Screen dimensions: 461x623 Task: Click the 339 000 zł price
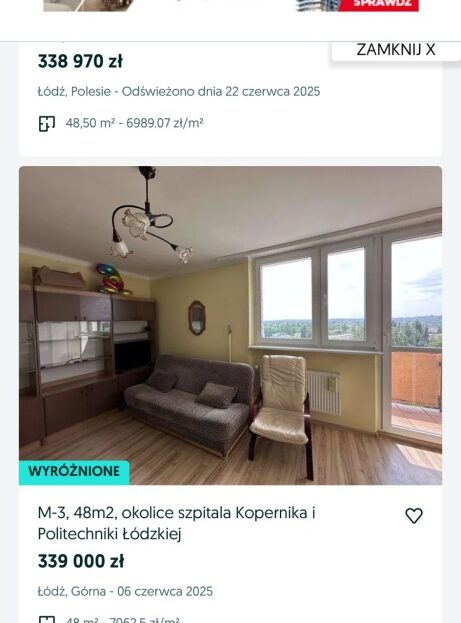81,561
